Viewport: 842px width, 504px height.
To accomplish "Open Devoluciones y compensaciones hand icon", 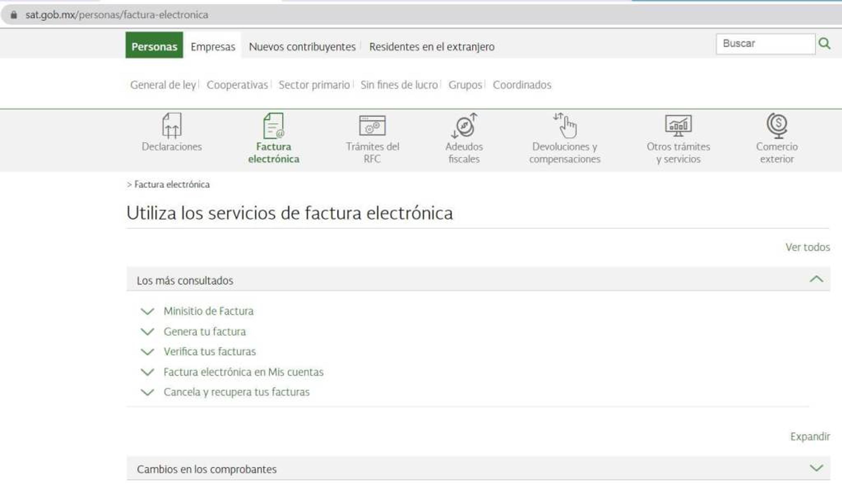I will pos(565,126).
